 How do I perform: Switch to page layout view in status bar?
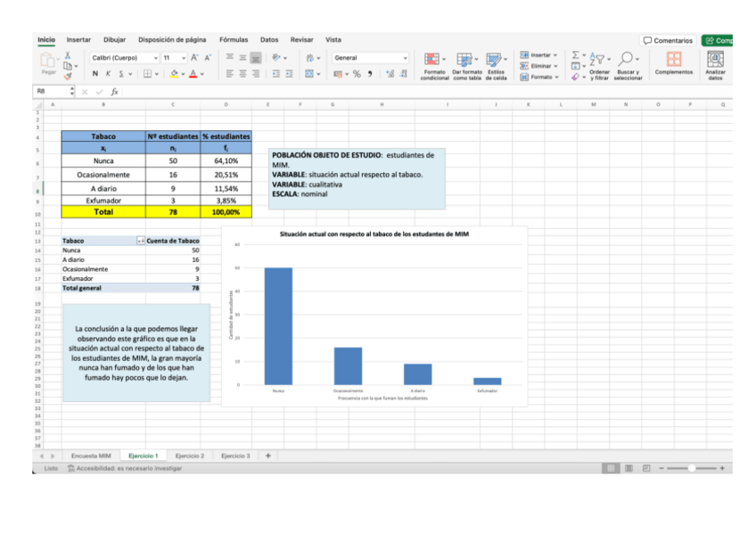pos(629,468)
